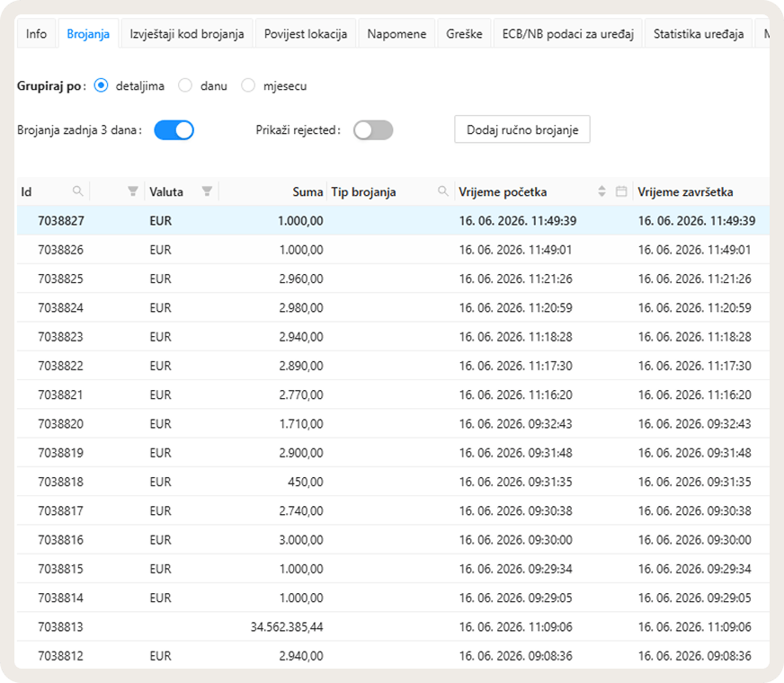
Task: Click the Dodaj ručno brojanje button
Action: point(522,129)
